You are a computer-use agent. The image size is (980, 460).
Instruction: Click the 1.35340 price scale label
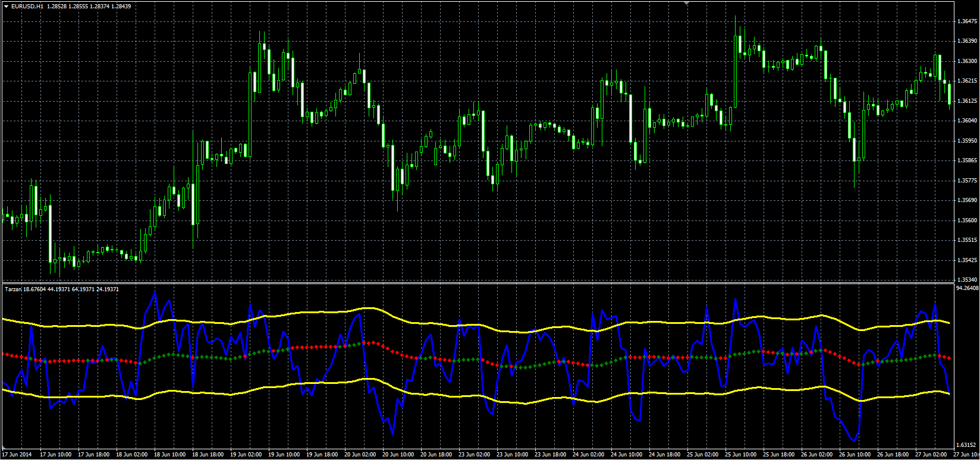coord(968,279)
